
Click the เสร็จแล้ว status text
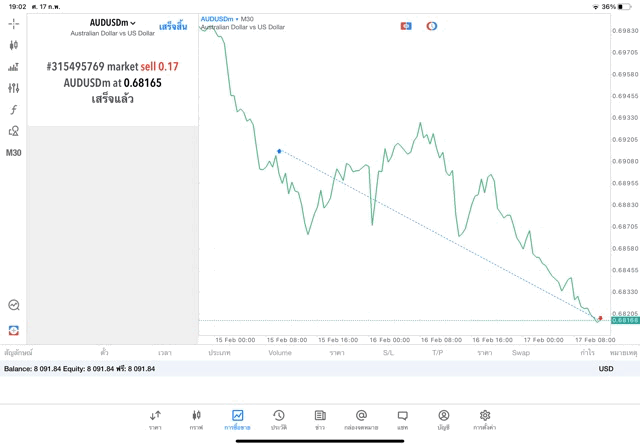pyautogui.click(x=112, y=99)
